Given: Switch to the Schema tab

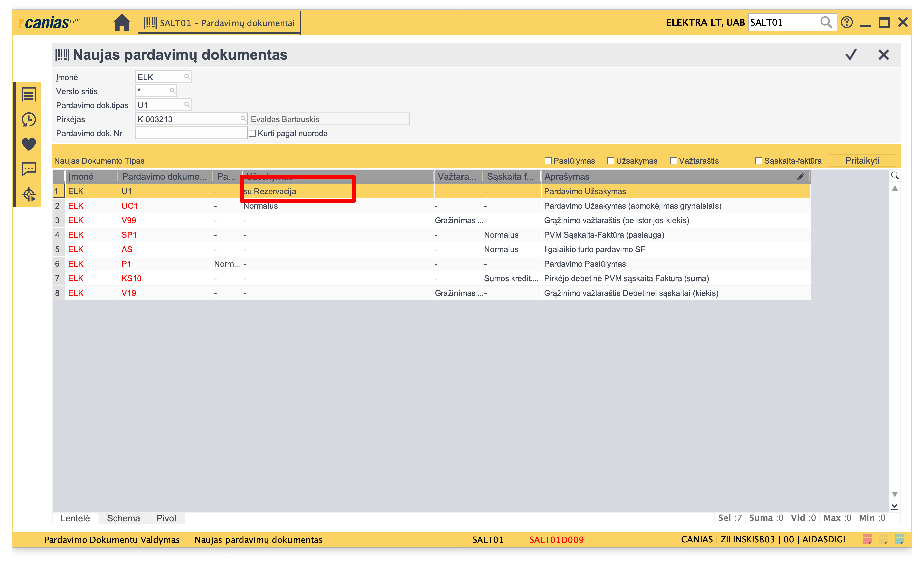Looking at the screenshot, I should (x=123, y=518).
